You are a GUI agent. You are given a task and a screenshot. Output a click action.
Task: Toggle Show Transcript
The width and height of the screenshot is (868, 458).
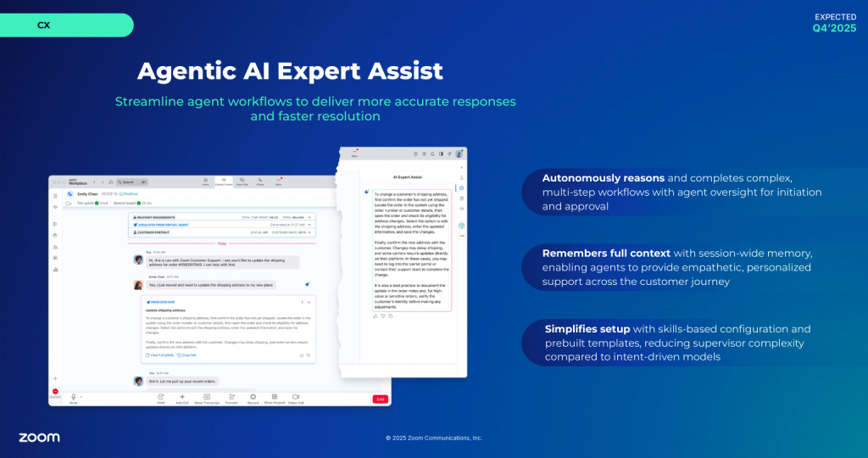207,399
